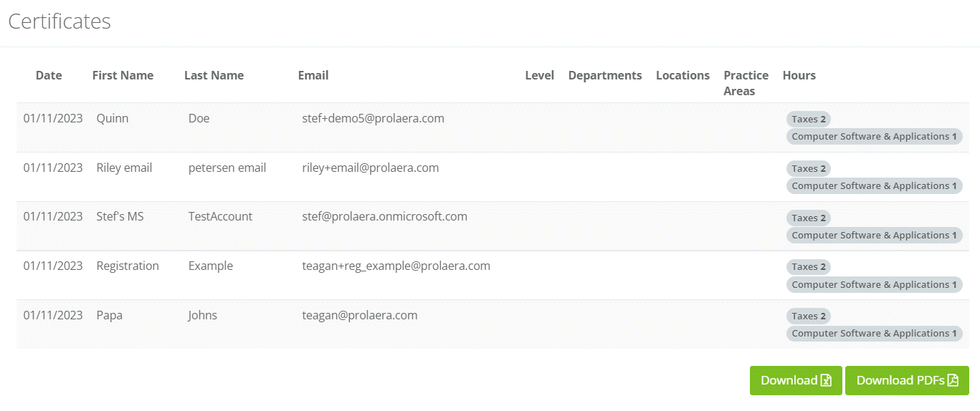The image size is (980, 411).
Task: Click the Locations column header
Action: (x=682, y=75)
